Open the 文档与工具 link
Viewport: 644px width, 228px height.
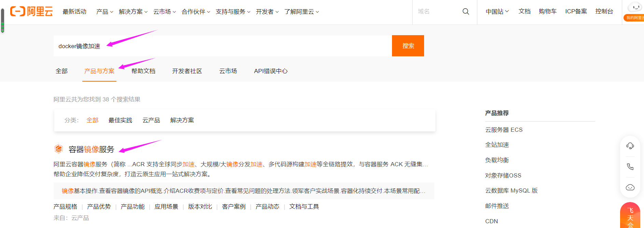coord(304,206)
